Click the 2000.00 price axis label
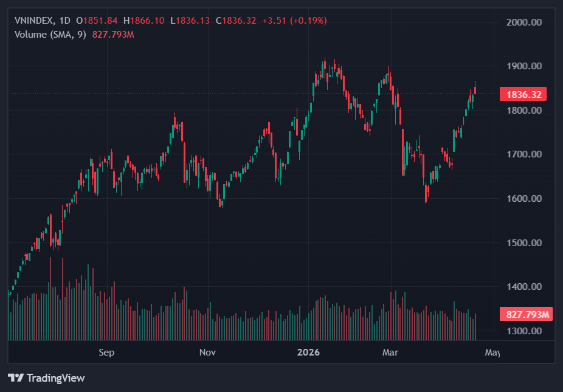This screenshot has height=392, width=563. click(523, 22)
